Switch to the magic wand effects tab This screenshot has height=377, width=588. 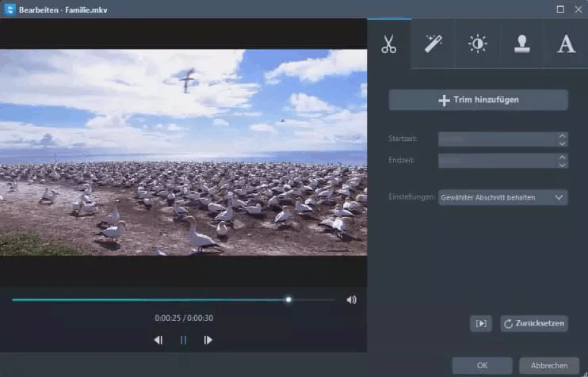pos(433,44)
